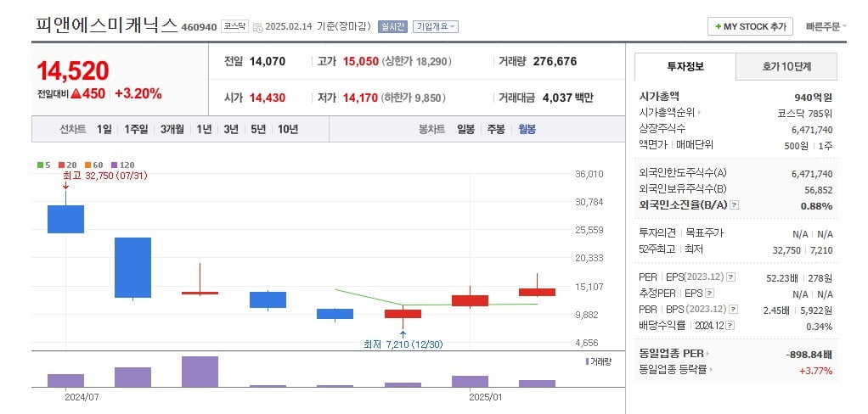The width and height of the screenshot is (868, 414).
Task: Select the 3개월 line chart period
Action: [172, 129]
